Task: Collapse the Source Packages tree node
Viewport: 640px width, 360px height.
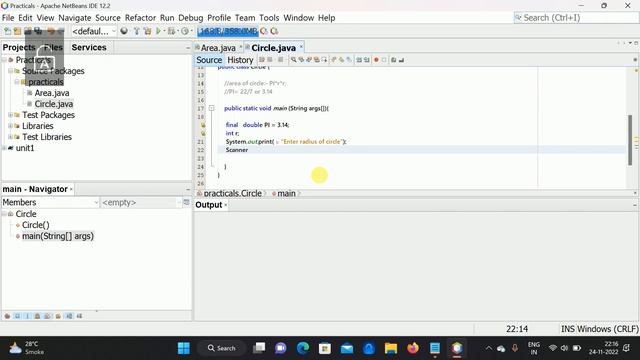Action: coord(11,71)
